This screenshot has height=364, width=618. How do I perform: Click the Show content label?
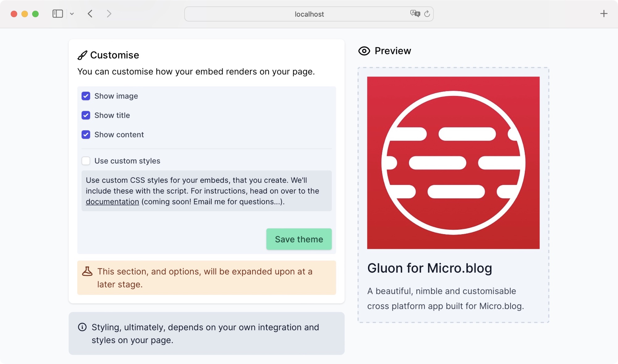[119, 135]
